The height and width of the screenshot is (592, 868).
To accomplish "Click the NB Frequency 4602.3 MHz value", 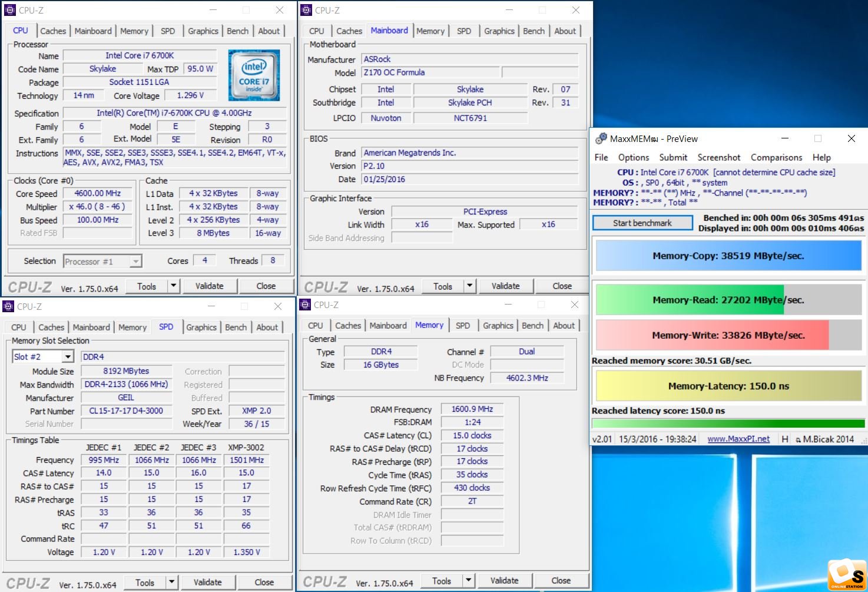I will point(527,378).
